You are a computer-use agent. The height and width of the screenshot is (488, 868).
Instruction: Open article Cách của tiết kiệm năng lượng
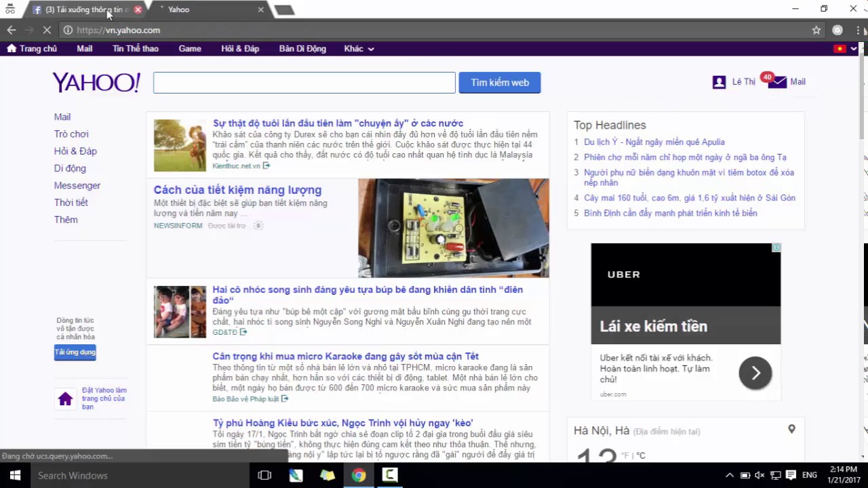coord(237,190)
